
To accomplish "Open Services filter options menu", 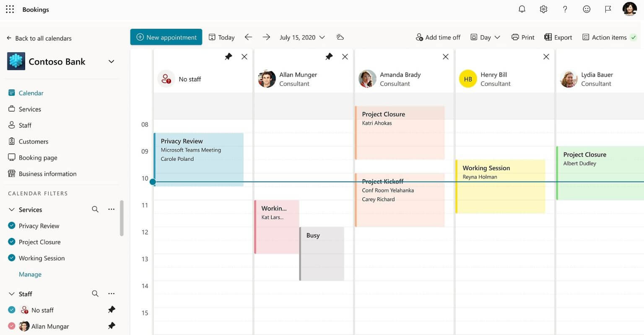I will pos(111,209).
